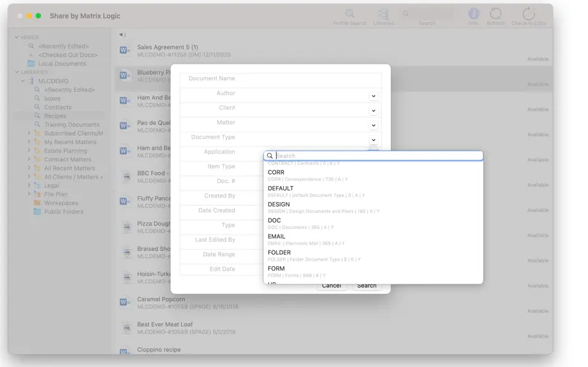588x367 pixels.
Task: Select EMAIL document type option
Action: [373, 240]
